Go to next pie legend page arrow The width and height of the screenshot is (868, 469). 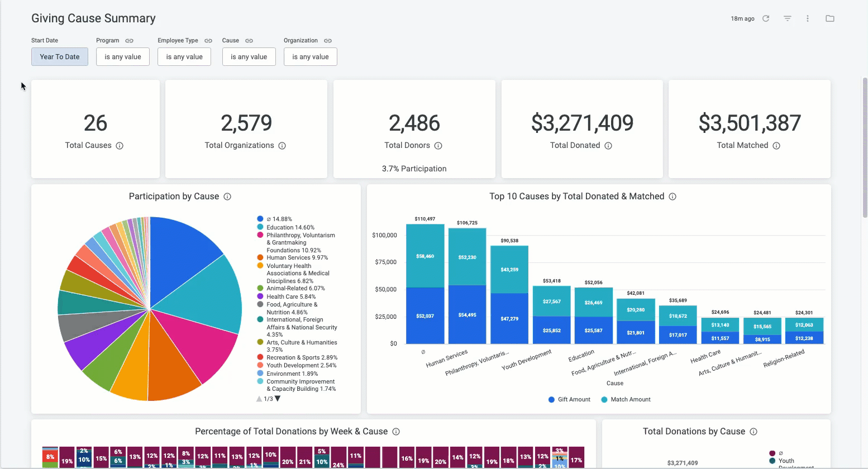pyautogui.click(x=278, y=399)
